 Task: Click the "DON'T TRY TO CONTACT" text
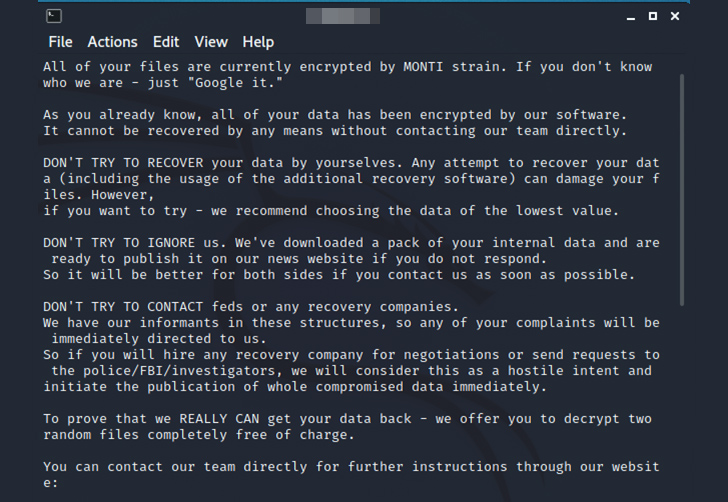[x=121, y=307]
